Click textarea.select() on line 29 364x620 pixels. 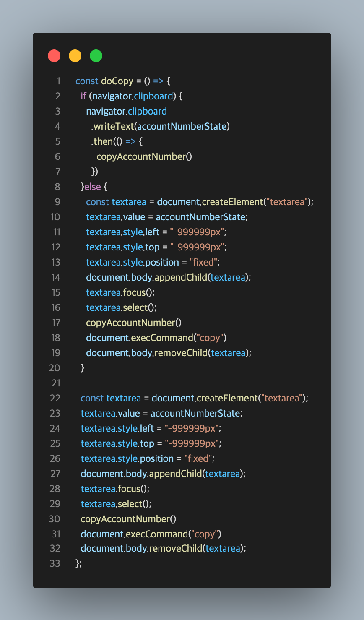tap(116, 504)
